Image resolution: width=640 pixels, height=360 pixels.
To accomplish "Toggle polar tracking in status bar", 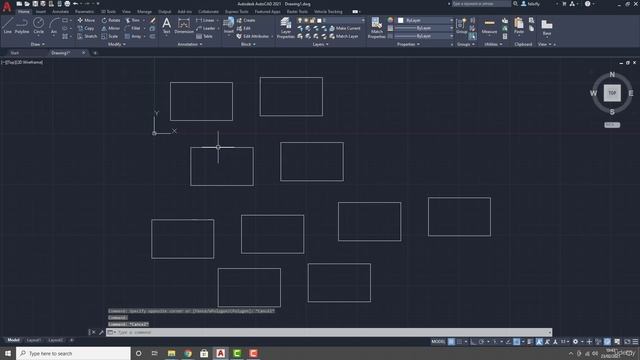I will [x=482, y=342].
